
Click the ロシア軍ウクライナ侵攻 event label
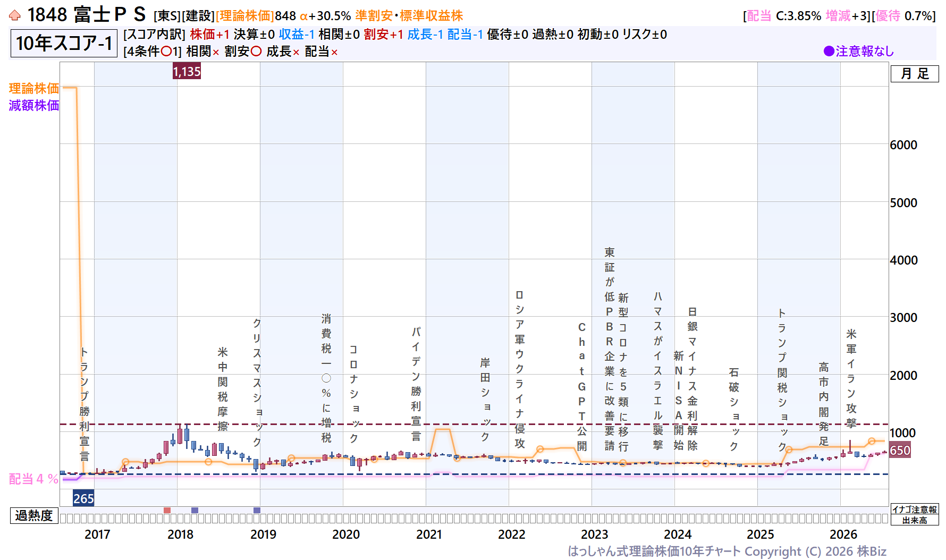click(x=520, y=369)
